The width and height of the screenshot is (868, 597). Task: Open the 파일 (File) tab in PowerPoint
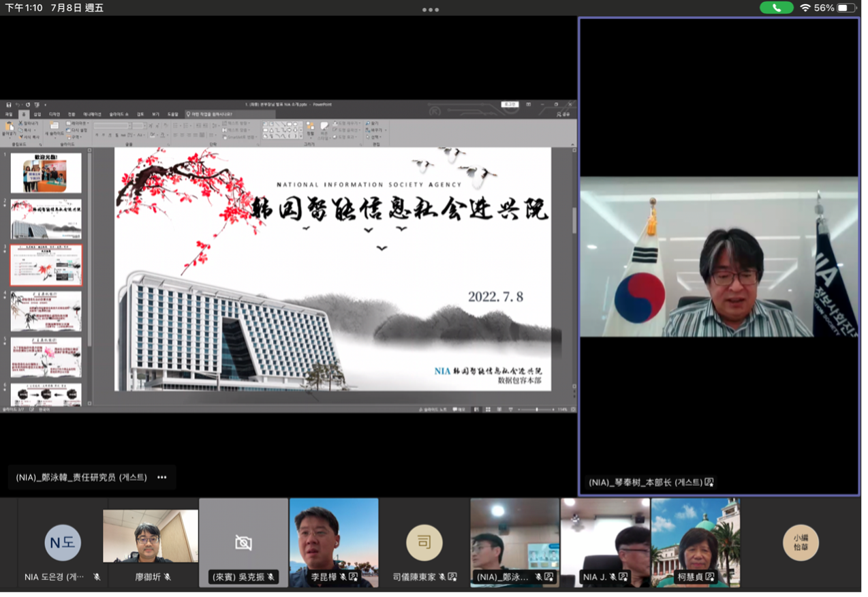[9, 114]
